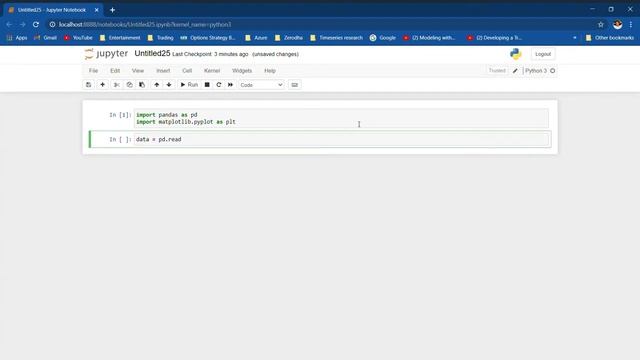Viewport: 640px width, 360px height.
Task: Click the pencil edit mode icon
Action: click(515, 71)
